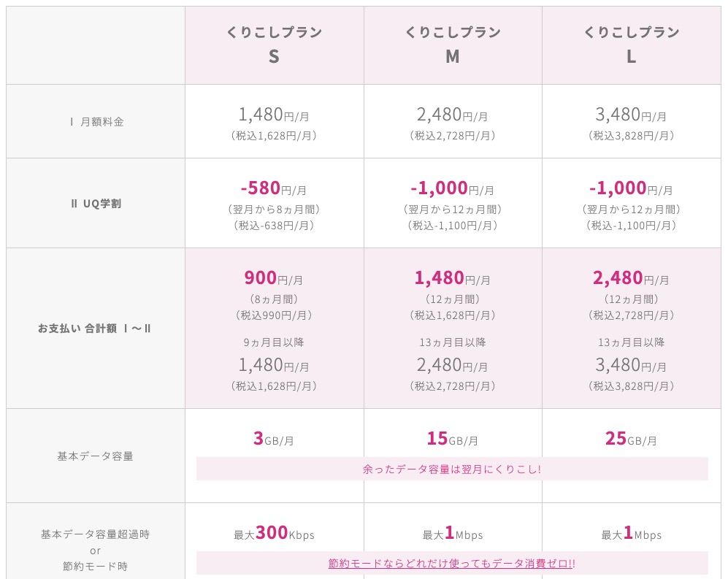Click the 最大300Kbps speed value
728x579 pixels.
click(274, 534)
